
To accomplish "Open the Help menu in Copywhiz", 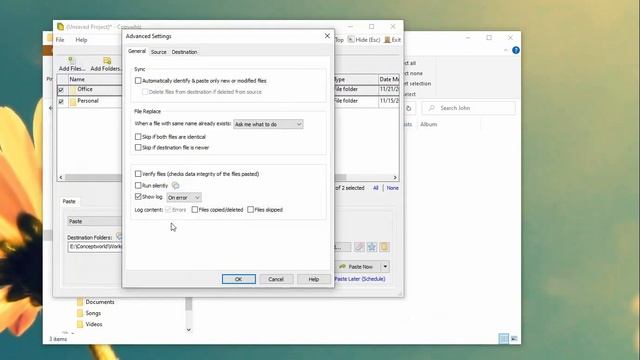I will pos(81,40).
